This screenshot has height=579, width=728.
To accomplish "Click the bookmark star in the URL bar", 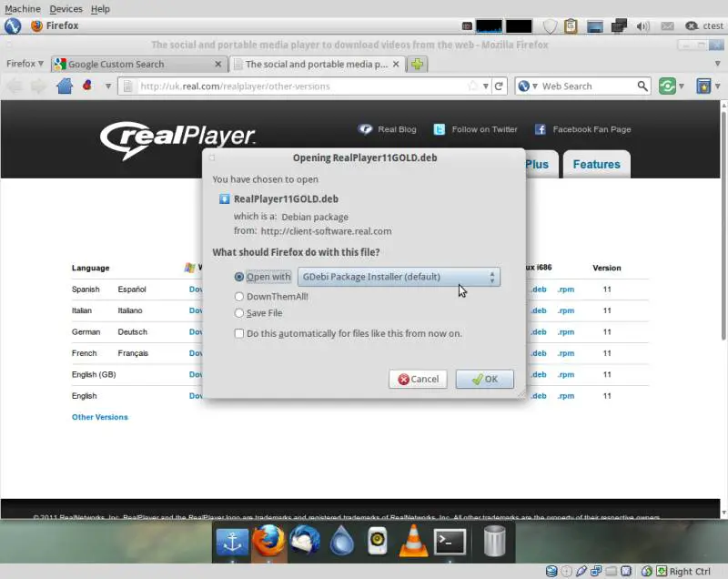I will point(472,86).
